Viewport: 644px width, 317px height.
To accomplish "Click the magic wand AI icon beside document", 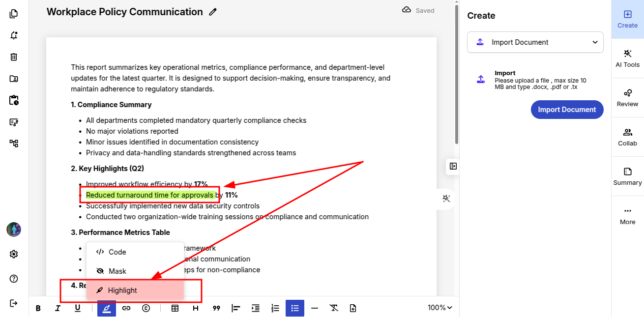I will [x=446, y=199].
